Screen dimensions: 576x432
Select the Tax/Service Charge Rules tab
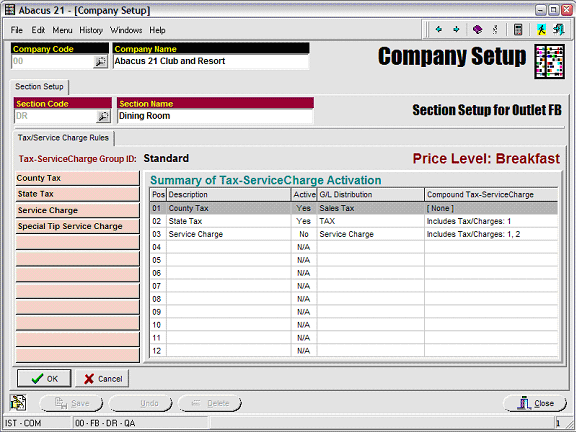click(63, 138)
